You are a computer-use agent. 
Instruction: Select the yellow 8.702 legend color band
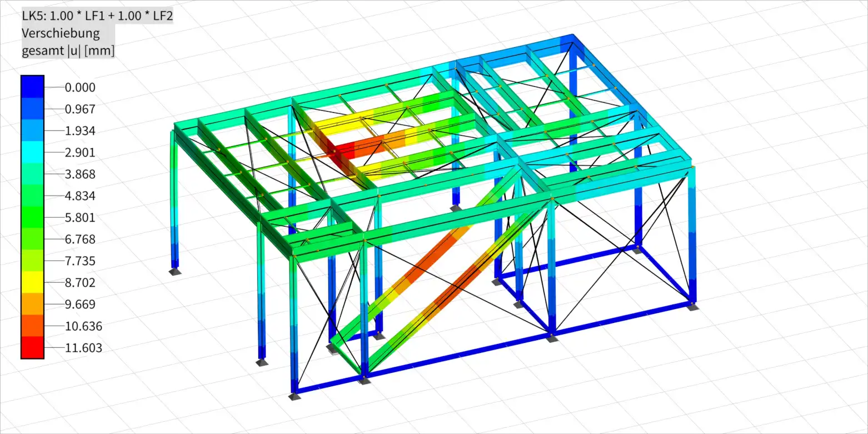32,282
